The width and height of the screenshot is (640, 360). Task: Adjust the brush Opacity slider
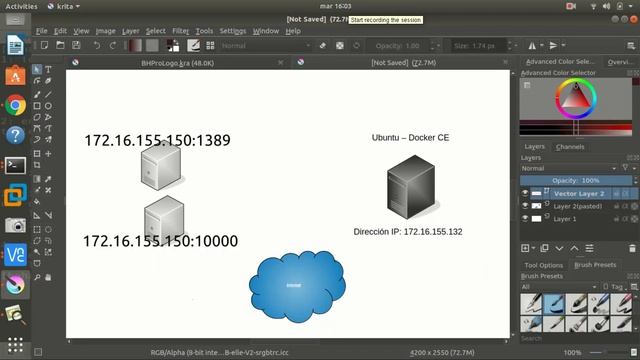(x=398, y=45)
